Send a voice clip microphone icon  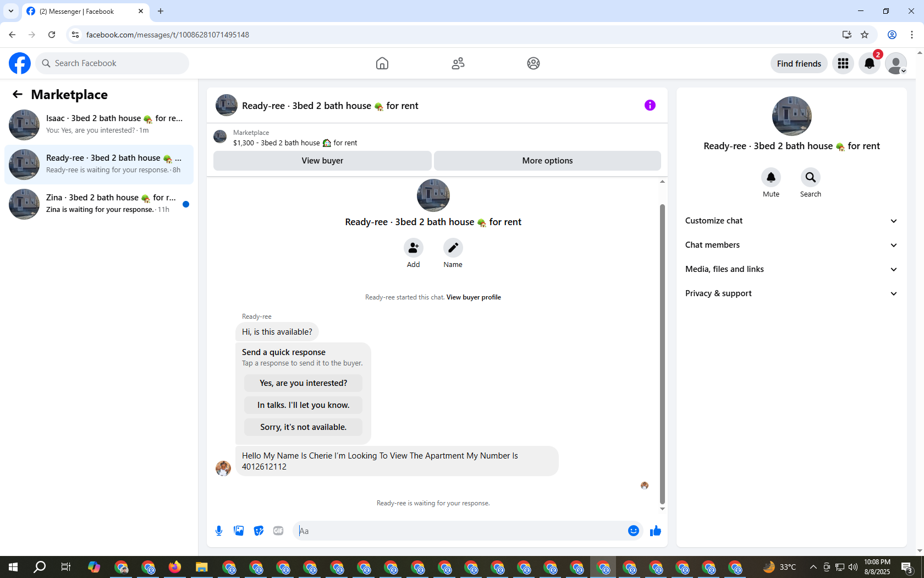tap(219, 531)
